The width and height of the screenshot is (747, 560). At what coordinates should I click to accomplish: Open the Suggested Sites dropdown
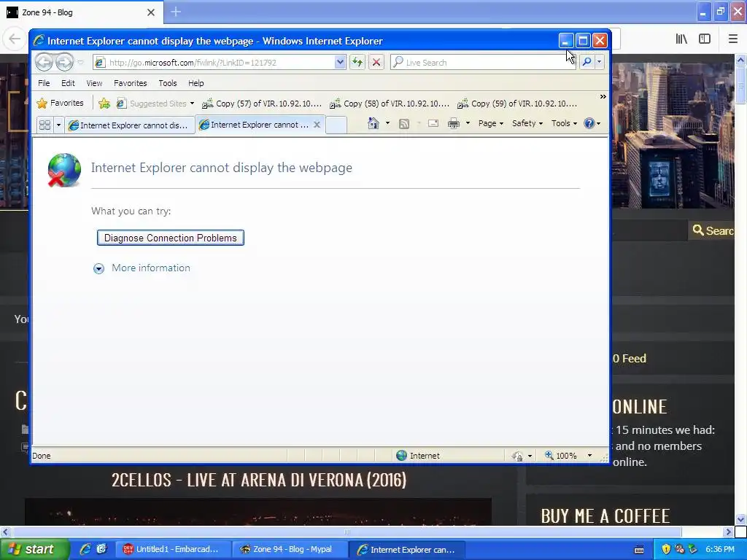[x=156, y=104]
